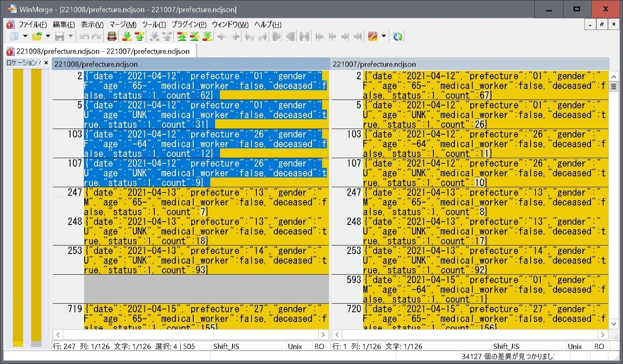The height and width of the screenshot is (364, 623).
Task: Close the ロケーション location pane
Action: pos(46,63)
